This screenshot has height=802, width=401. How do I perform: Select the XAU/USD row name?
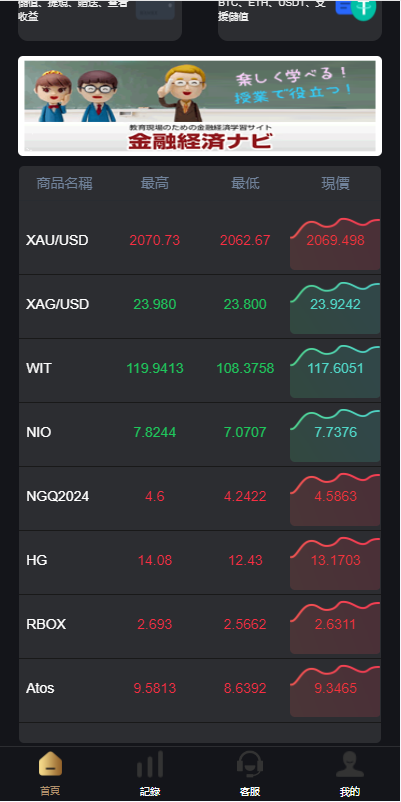click(57, 240)
